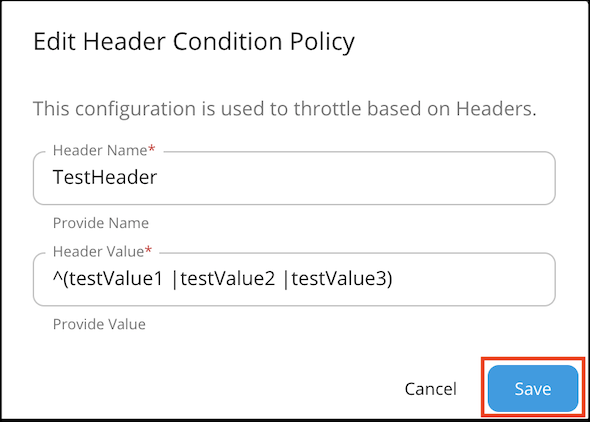
Task: Click the Header Name field label
Action: tap(100, 150)
